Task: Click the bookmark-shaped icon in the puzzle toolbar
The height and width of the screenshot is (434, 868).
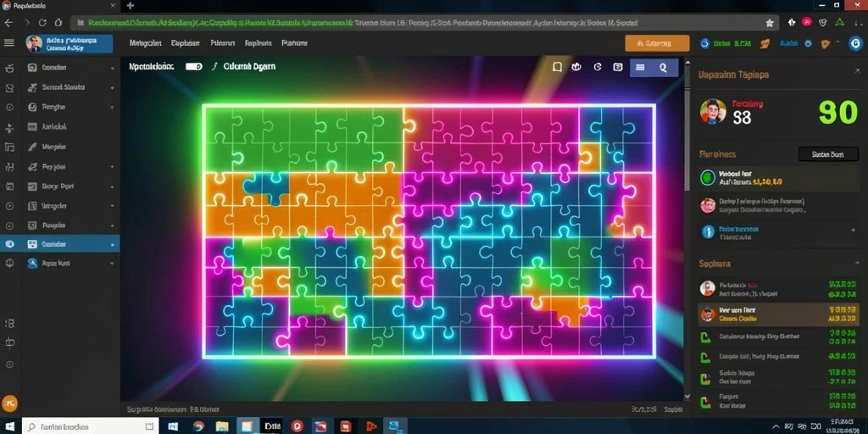Action: click(558, 67)
